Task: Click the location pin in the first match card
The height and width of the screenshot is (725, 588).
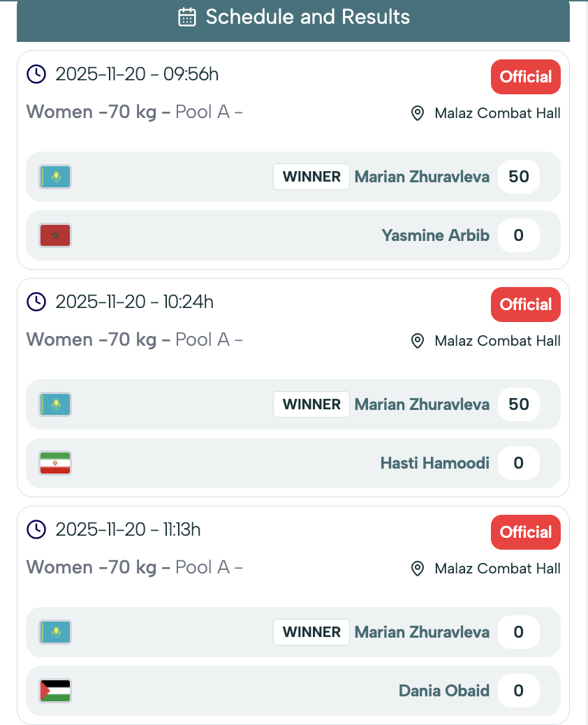Action: pyautogui.click(x=418, y=113)
